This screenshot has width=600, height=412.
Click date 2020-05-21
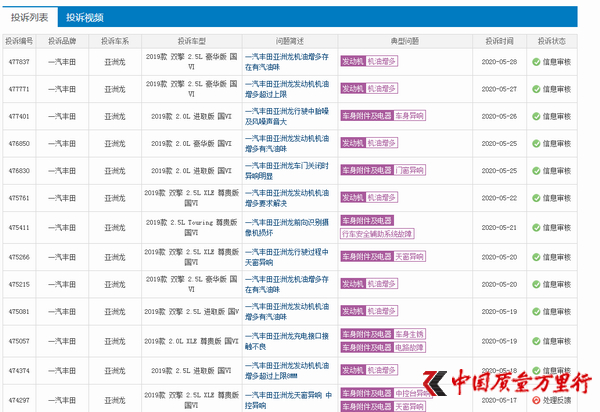coord(499,228)
